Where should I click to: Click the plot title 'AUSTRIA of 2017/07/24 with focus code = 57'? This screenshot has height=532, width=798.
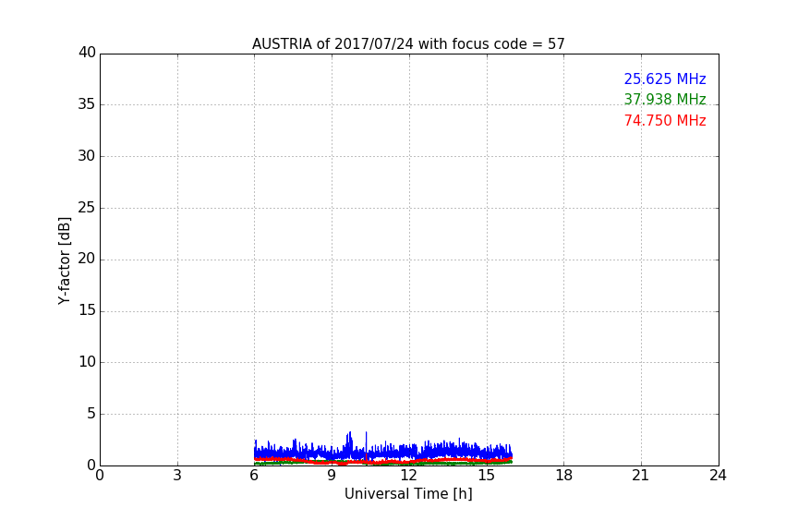point(408,44)
